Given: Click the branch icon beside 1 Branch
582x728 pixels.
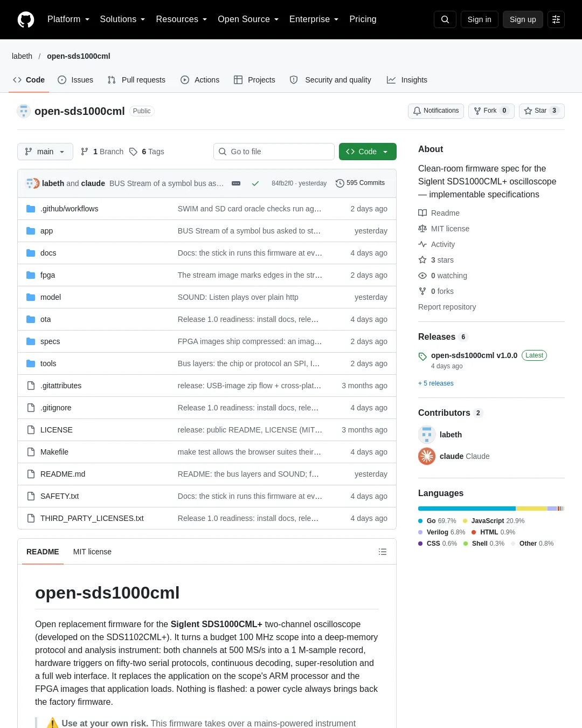Looking at the screenshot, I should click(85, 152).
